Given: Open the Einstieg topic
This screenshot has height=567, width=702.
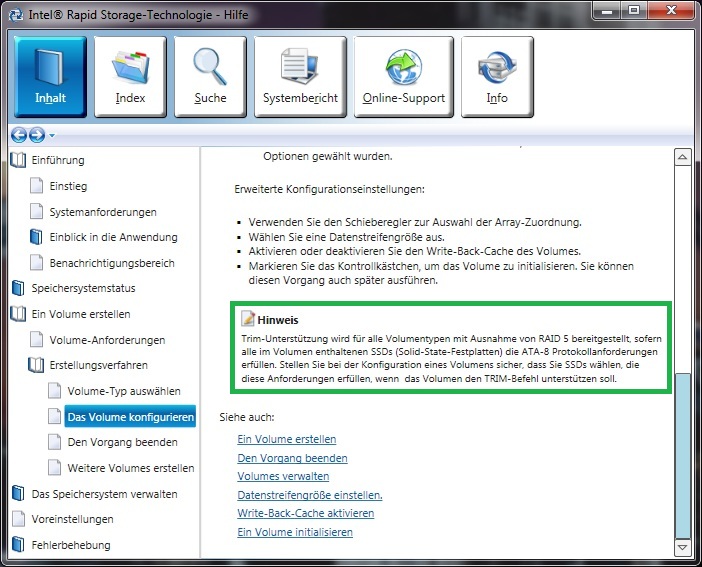Looking at the screenshot, I should [x=68, y=186].
